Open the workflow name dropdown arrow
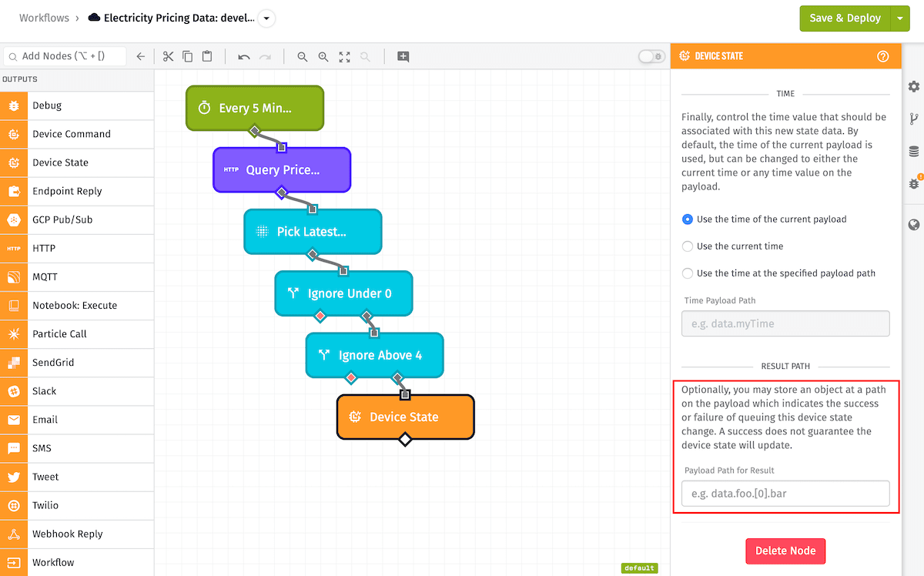The width and height of the screenshot is (924, 576). click(x=266, y=18)
